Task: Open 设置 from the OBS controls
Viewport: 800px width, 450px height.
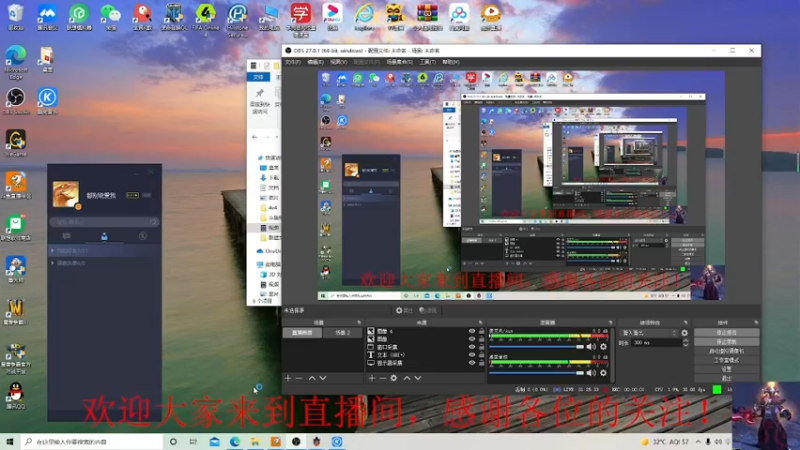Action: [x=727, y=369]
